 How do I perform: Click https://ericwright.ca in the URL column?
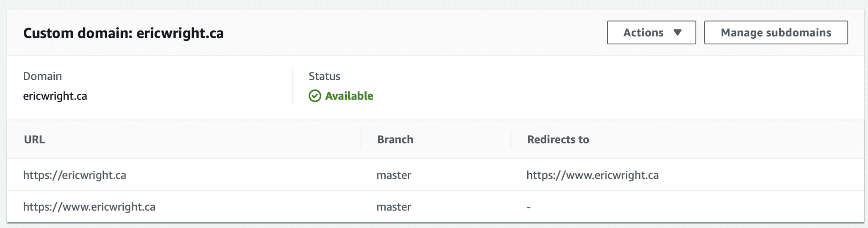coord(75,175)
